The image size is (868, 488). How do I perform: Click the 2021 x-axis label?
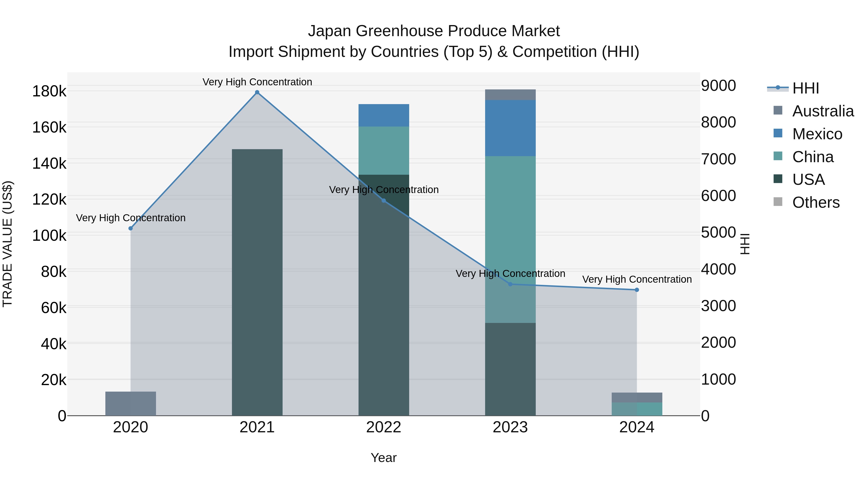point(257,427)
